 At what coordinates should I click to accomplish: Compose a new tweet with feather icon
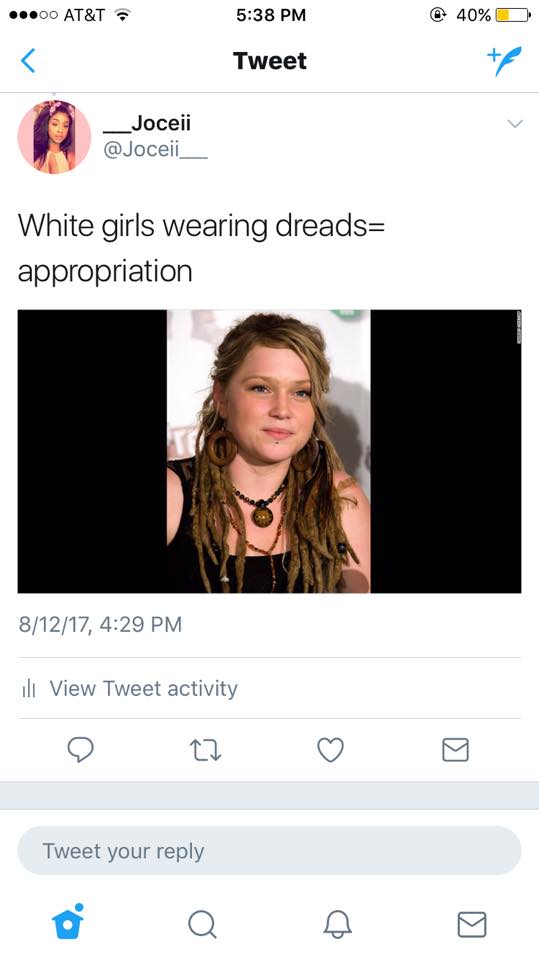504,61
